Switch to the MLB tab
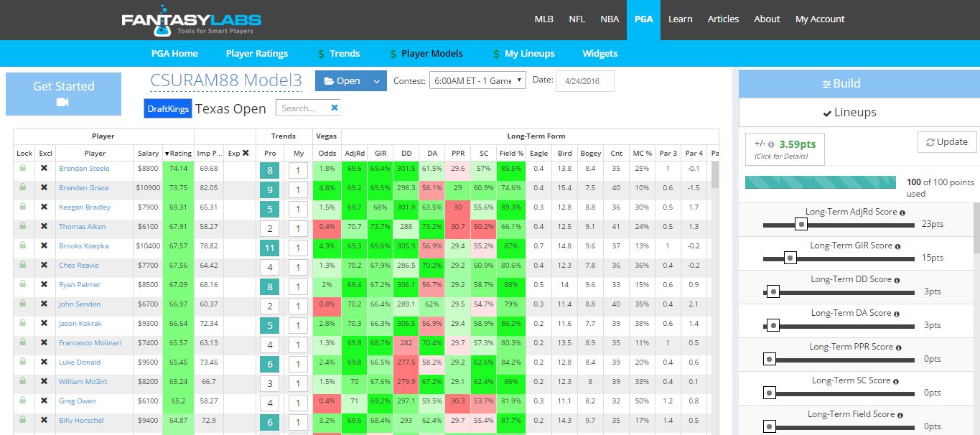The image size is (980, 435). pyautogui.click(x=544, y=19)
